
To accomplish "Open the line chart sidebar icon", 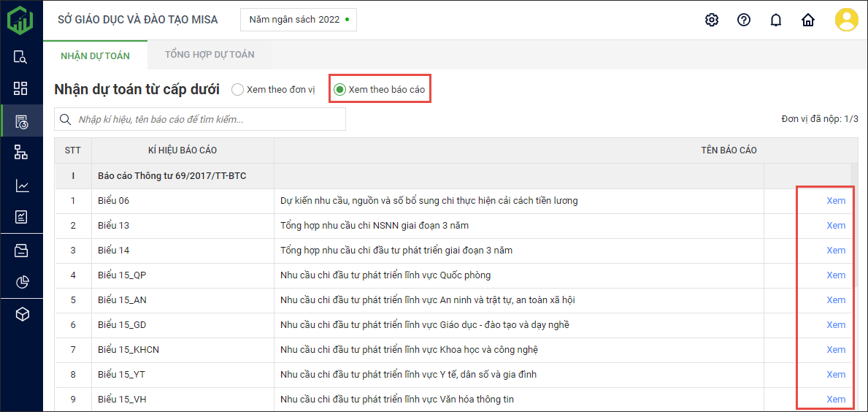I will (21, 186).
